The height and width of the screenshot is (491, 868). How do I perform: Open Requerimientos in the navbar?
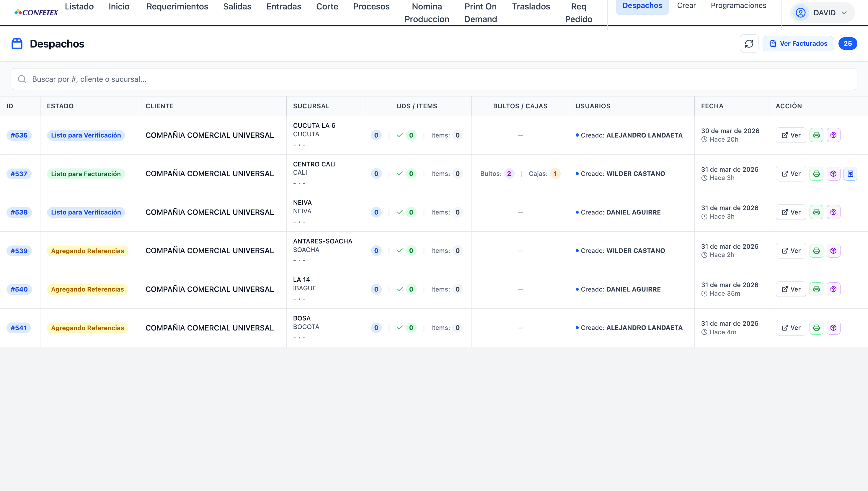[x=177, y=6]
